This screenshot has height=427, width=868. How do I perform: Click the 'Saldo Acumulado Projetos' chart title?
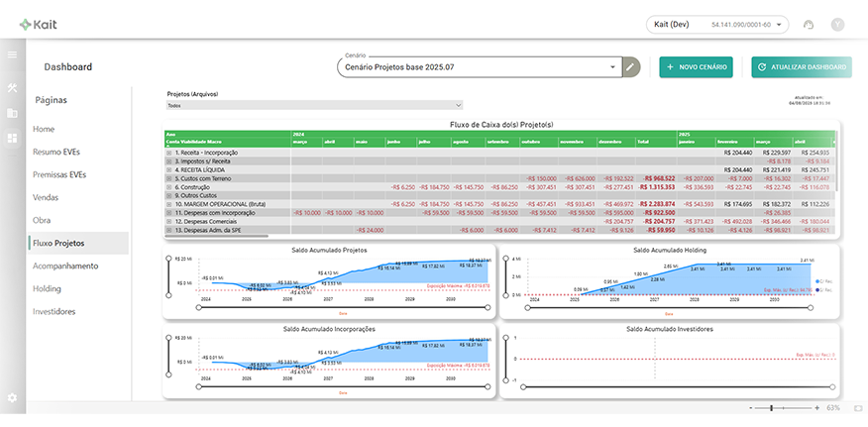(x=329, y=251)
